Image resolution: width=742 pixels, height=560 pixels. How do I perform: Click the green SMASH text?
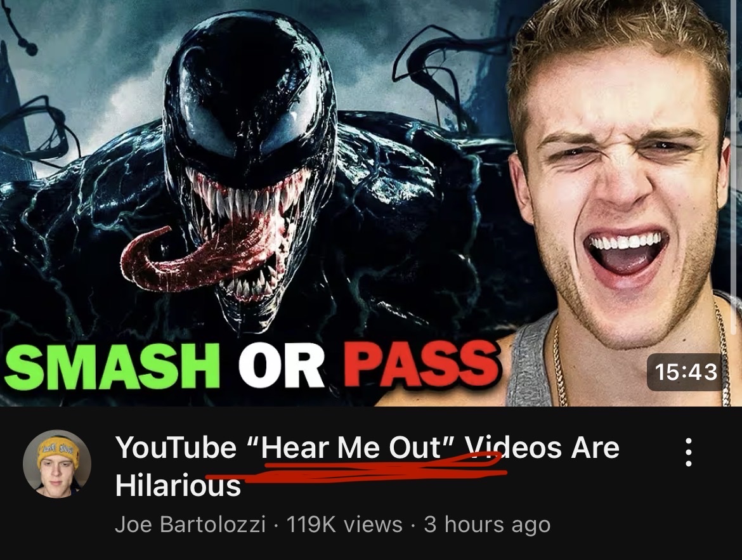112,365
